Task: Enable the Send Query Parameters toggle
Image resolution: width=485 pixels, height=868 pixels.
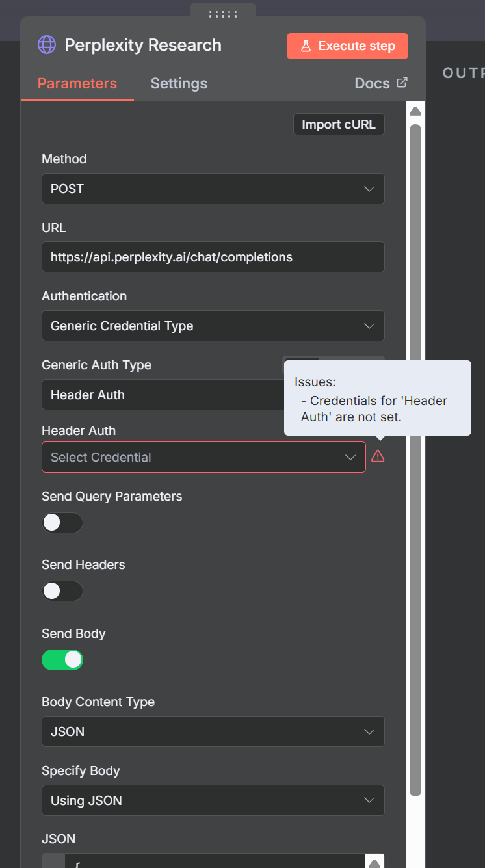Action: pos(62,523)
